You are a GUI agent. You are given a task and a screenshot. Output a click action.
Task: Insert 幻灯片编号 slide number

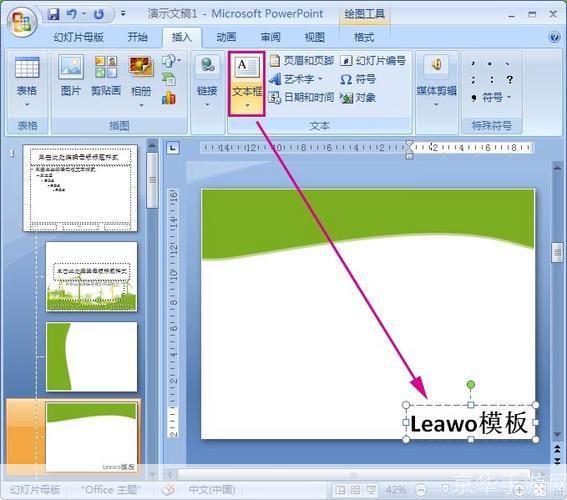coord(373,61)
